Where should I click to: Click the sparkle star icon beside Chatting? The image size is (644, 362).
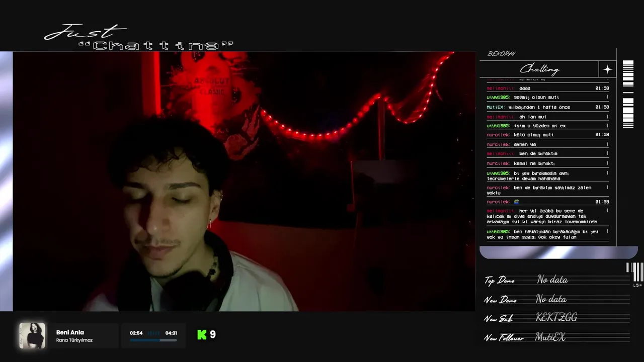[607, 69]
